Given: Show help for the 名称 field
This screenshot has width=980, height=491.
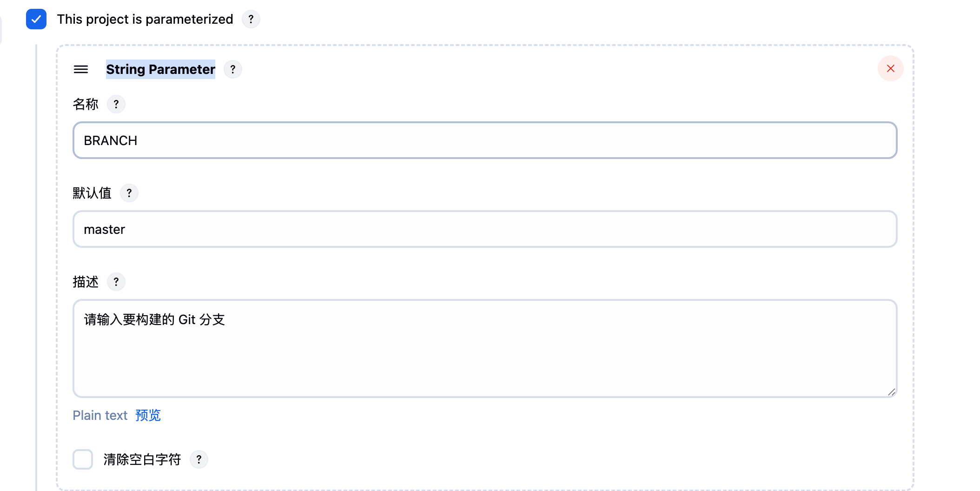Looking at the screenshot, I should 116,104.
